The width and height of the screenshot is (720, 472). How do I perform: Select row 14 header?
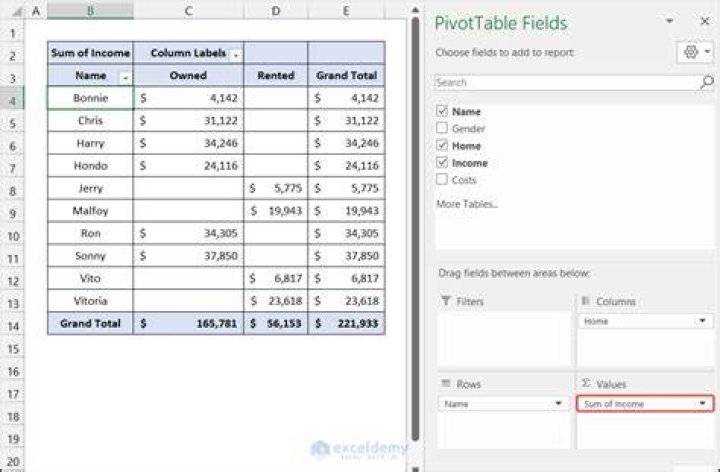point(12,326)
